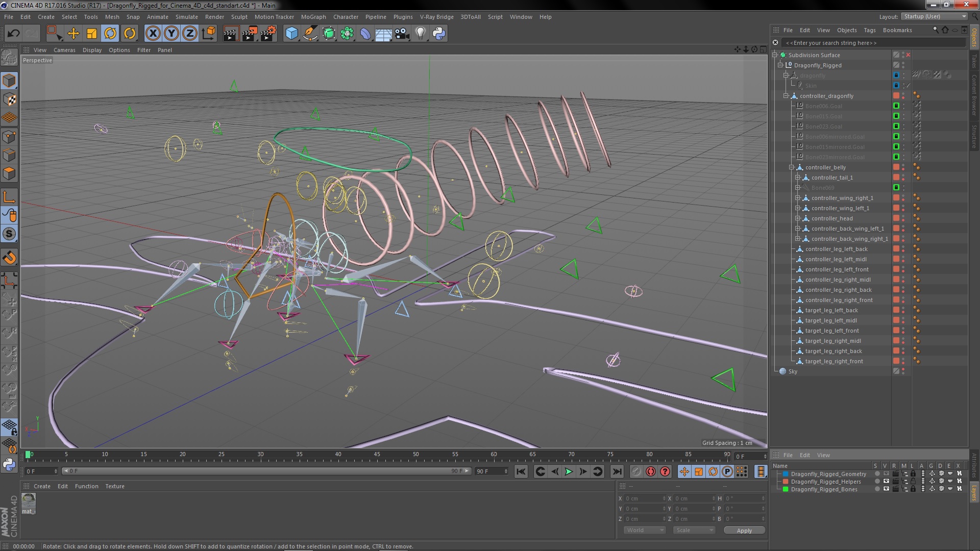
Task: Click timeline marker at frame 45
Action: coord(377,455)
